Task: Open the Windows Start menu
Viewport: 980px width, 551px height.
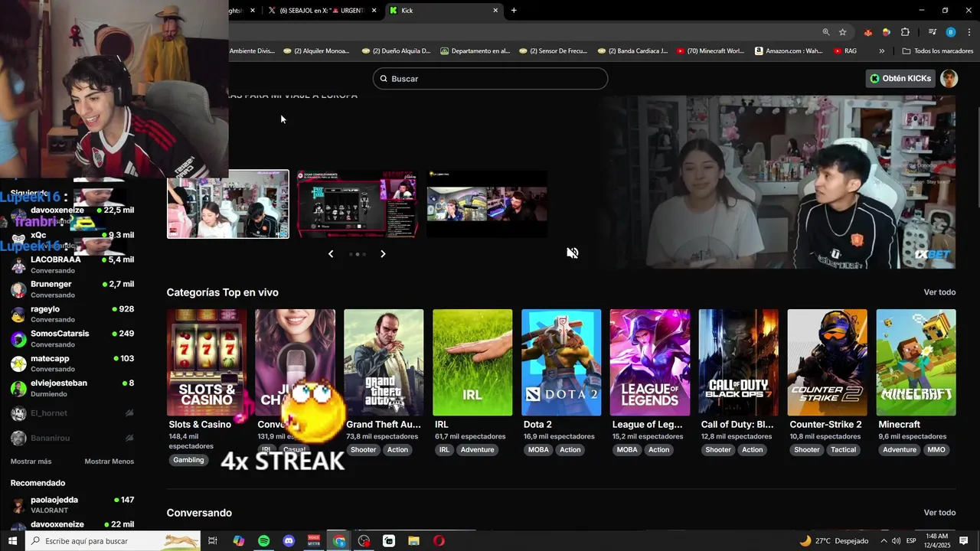Action: click(12, 541)
